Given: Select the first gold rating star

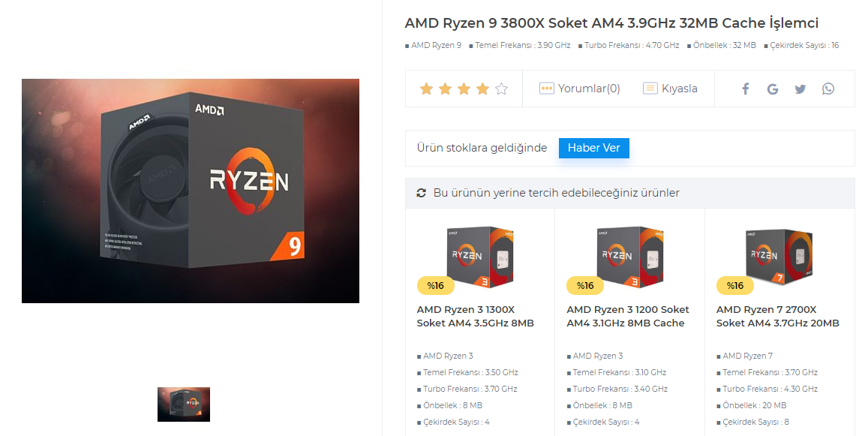Looking at the screenshot, I should tap(426, 89).
